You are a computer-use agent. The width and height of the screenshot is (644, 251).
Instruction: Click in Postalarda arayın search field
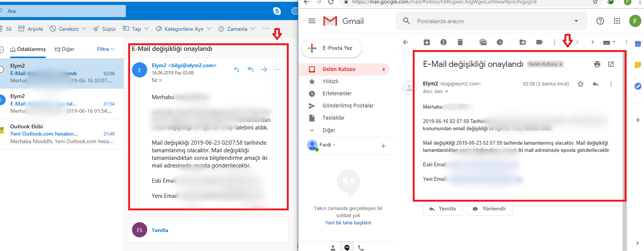491,21
